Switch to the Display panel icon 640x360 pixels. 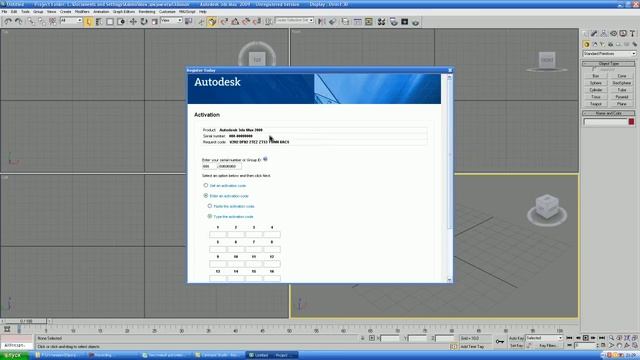click(x=623, y=33)
